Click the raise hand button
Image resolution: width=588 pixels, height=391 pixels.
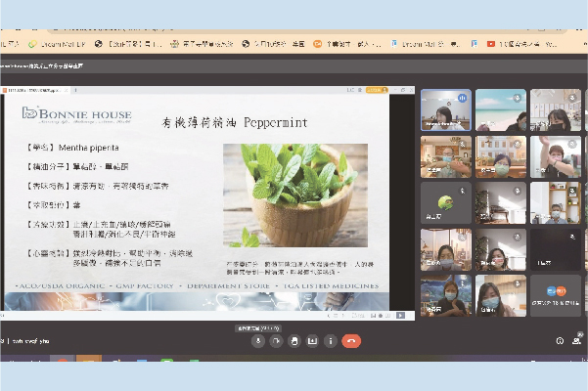294,341
